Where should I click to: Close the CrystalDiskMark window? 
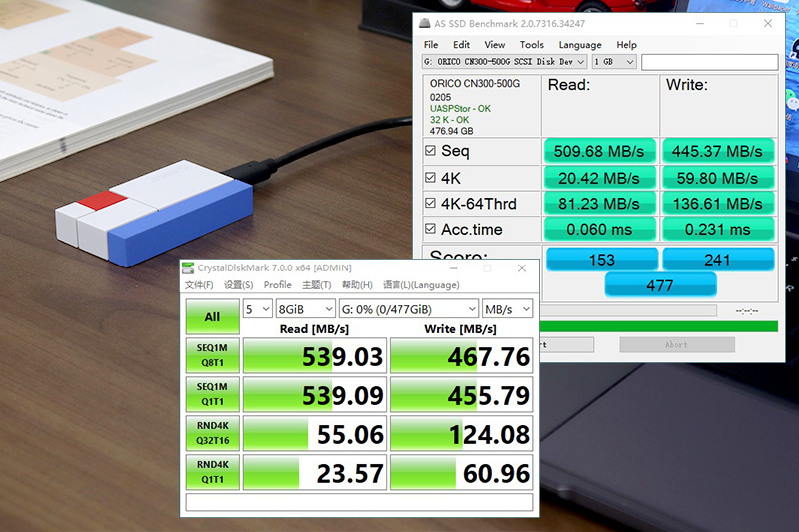(522, 268)
